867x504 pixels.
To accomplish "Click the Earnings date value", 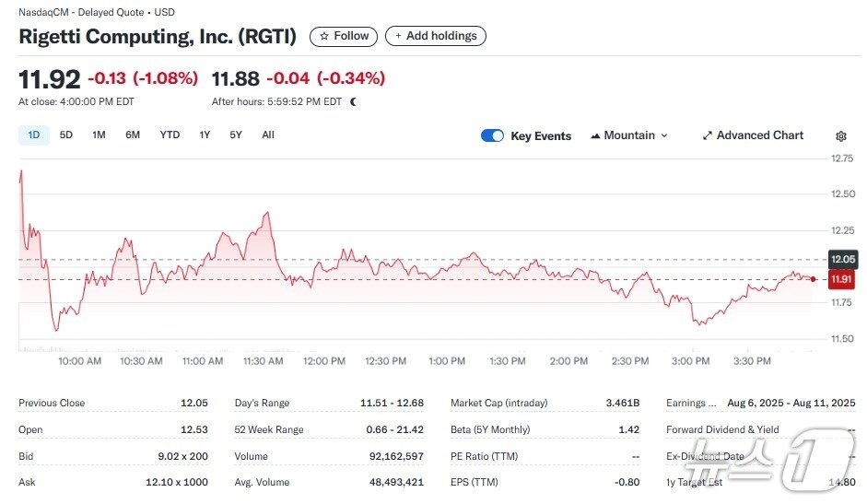I will tap(791, 403).
